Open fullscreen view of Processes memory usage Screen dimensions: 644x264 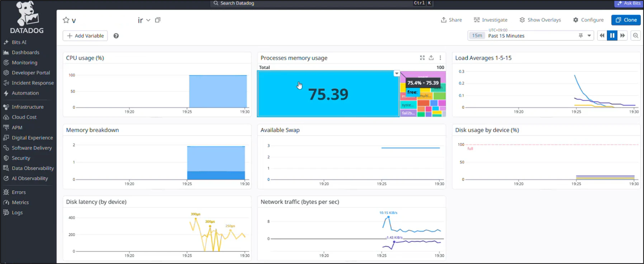422,58
